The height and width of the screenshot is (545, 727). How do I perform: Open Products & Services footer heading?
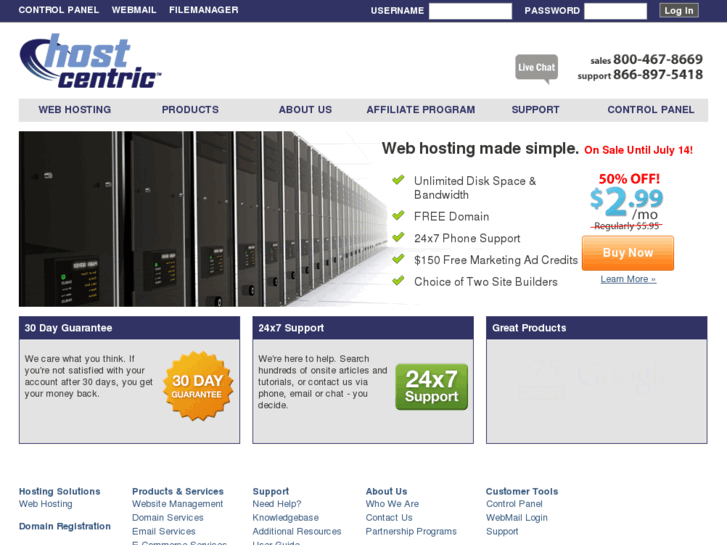tap(178, 491)
